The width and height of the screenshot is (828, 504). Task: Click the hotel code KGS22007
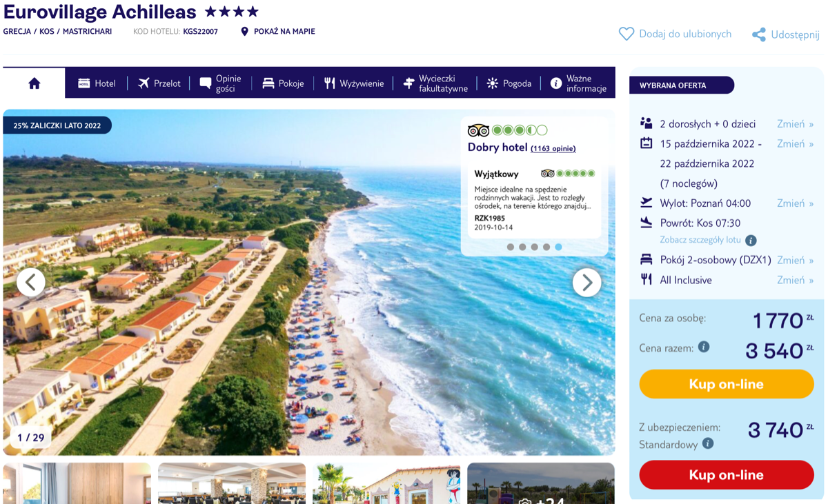(x=200, y=32)
